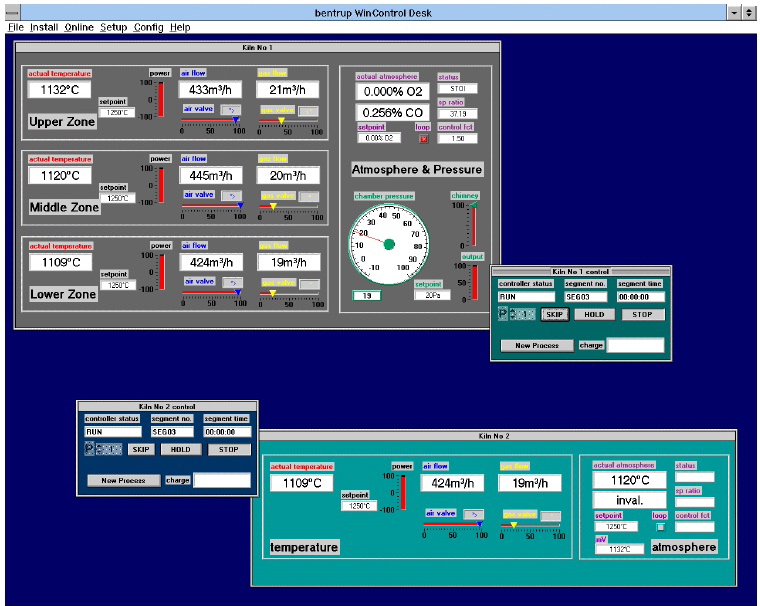Click SKIP in Kiln No 2 control
Viewport: 760px width, 606px height.
click(x=141, y=449)
